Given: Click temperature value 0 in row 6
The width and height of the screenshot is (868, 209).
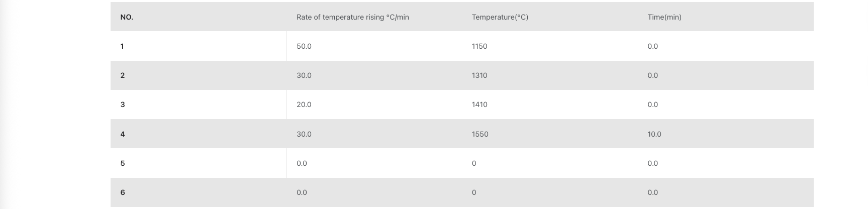Looking at the screenshot, I should [x=474, y=192].
